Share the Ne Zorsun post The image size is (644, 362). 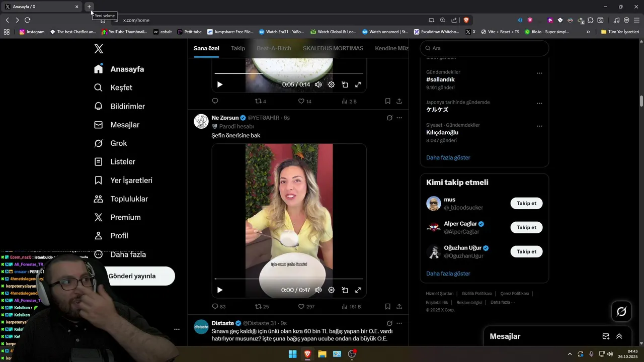coord(399,306)
